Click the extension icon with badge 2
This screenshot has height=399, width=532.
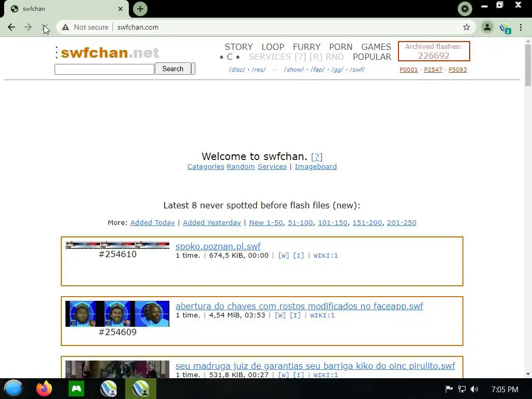click(x=505, y=28)
